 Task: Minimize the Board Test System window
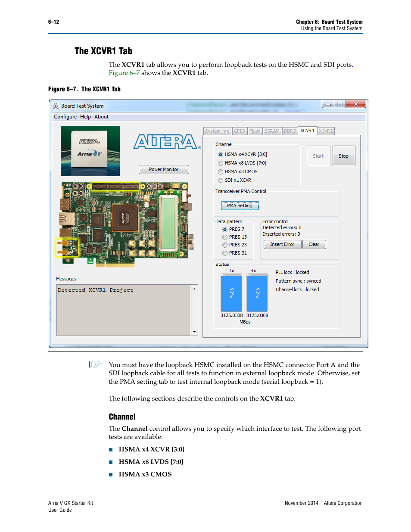pos(329,104)
